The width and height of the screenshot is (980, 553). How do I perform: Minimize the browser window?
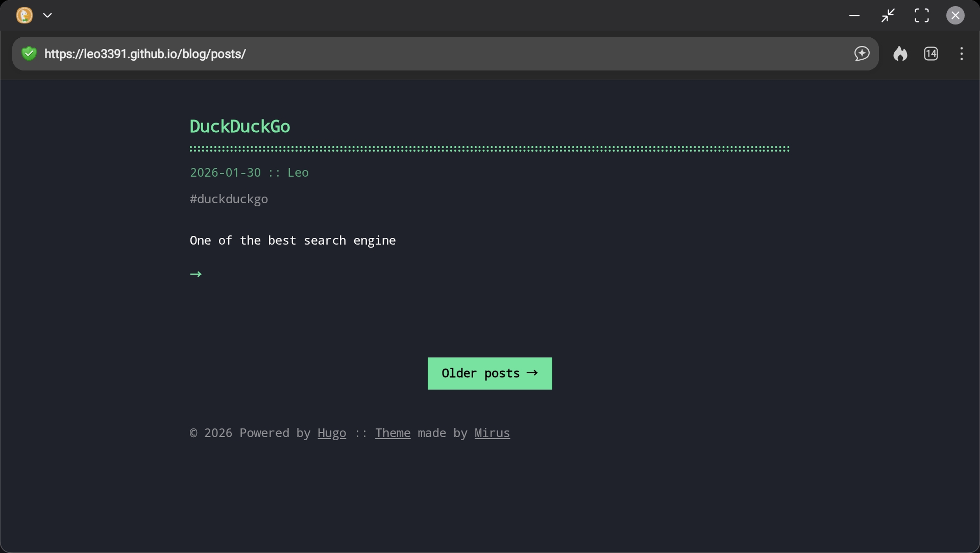tap(854, 15)
